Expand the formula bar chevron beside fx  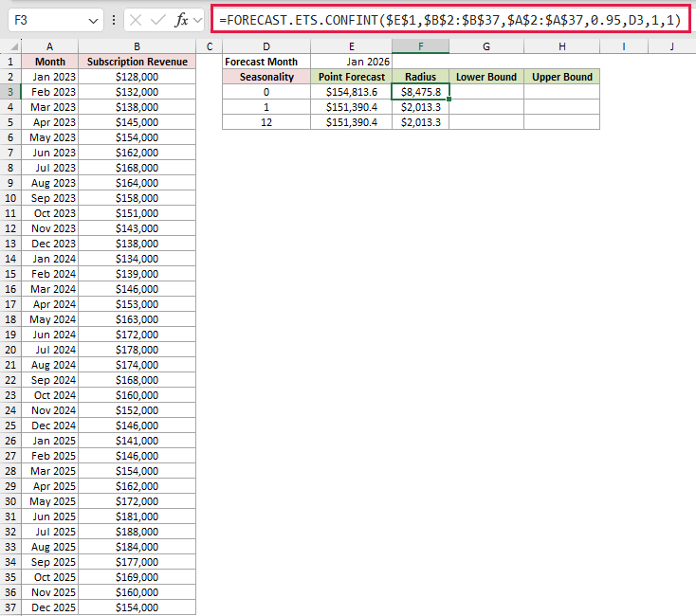pyautogui.click(x=197, y=21)
